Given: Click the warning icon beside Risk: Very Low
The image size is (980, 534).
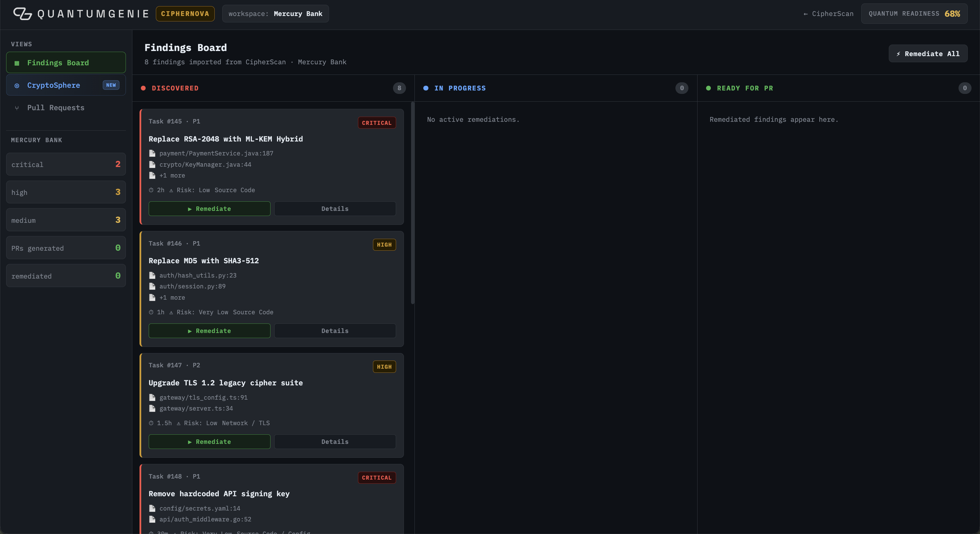Looking at the screenshot, I should pyautogui.click(x=171, y=312).
